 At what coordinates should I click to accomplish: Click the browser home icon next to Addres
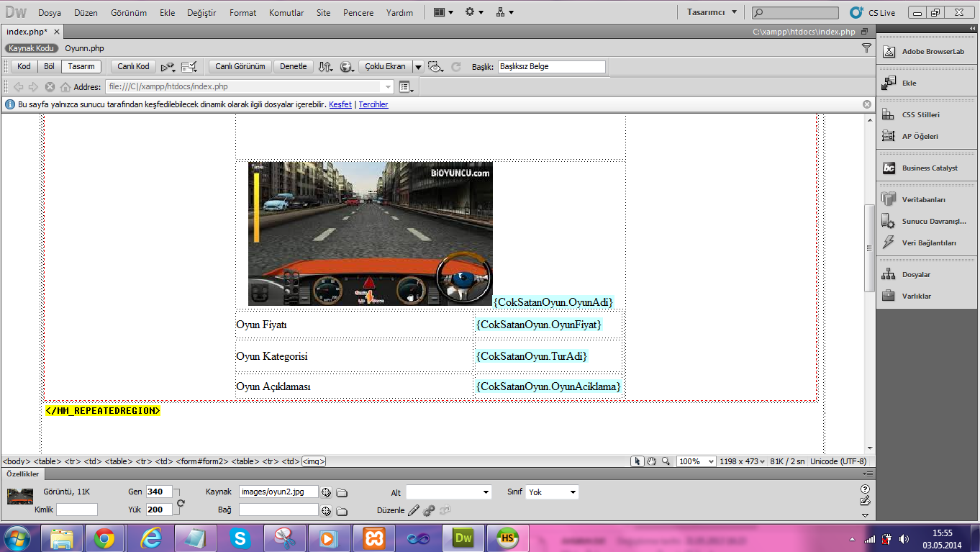(65, 87)
